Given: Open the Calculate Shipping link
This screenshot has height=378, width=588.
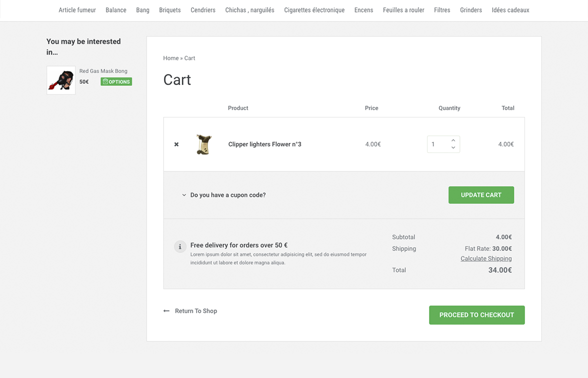Looking at the screenshot, I should point(486,258).
